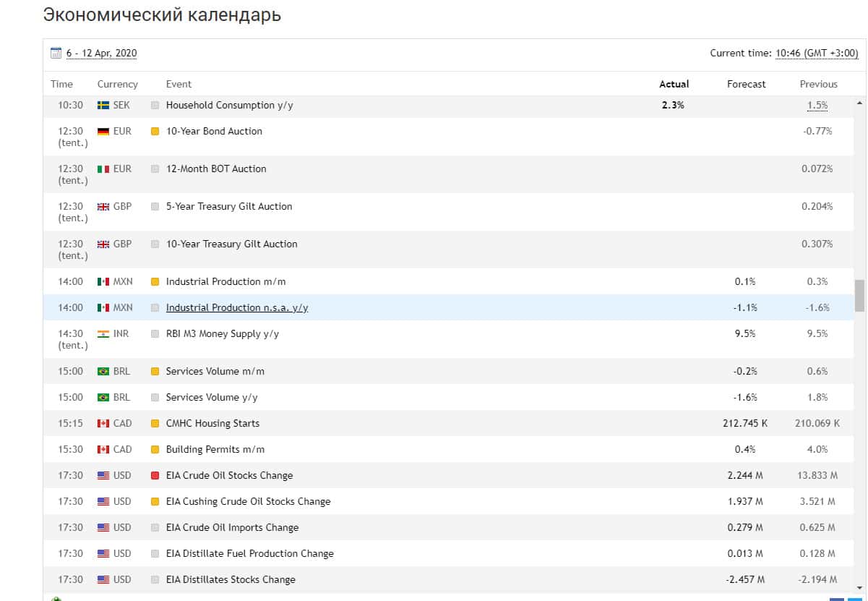Open the 6 - 12 Apr, 2020 date picker
868x601 pixels.
tap(101, 54)
